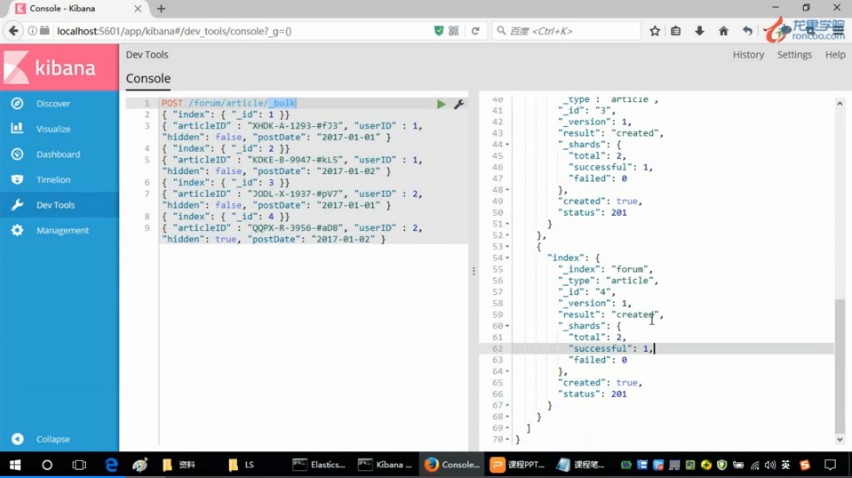
Task: Toggle fold arrow at line 64
Action: [508, 372]
